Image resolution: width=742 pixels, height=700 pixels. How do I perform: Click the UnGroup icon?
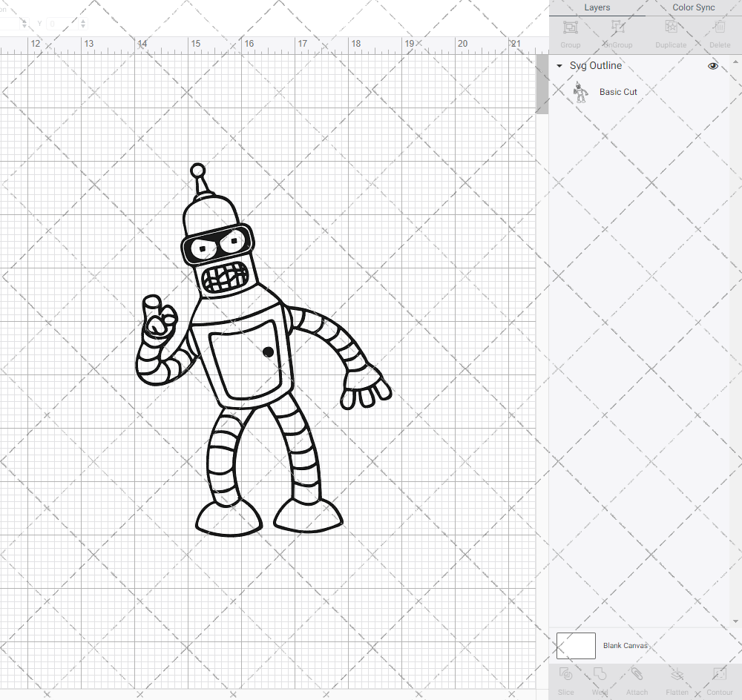617,30
